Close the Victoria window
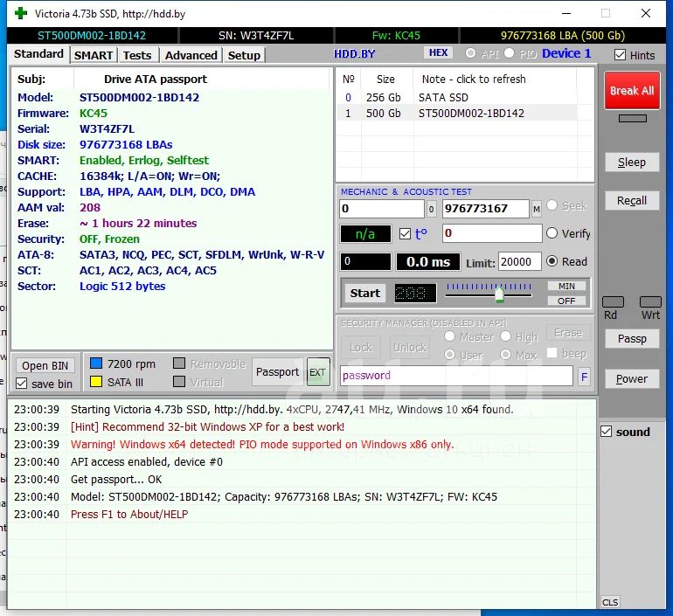 point(646,13)
